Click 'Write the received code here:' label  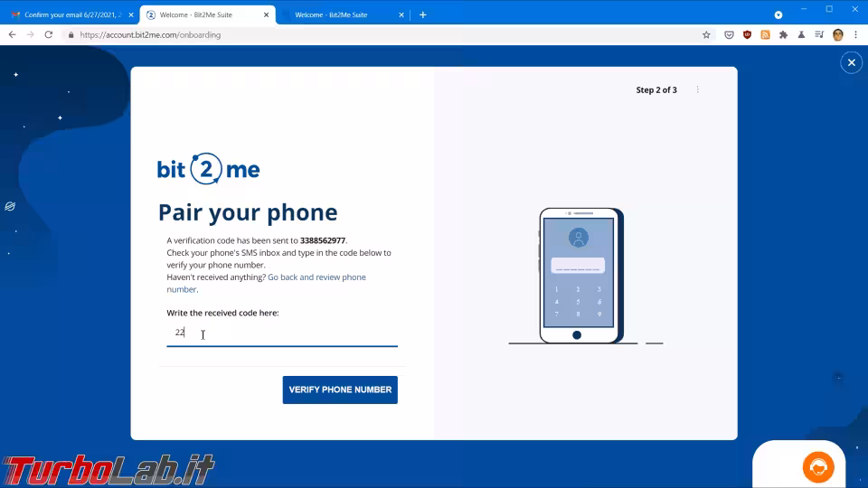tap(222, 313)
